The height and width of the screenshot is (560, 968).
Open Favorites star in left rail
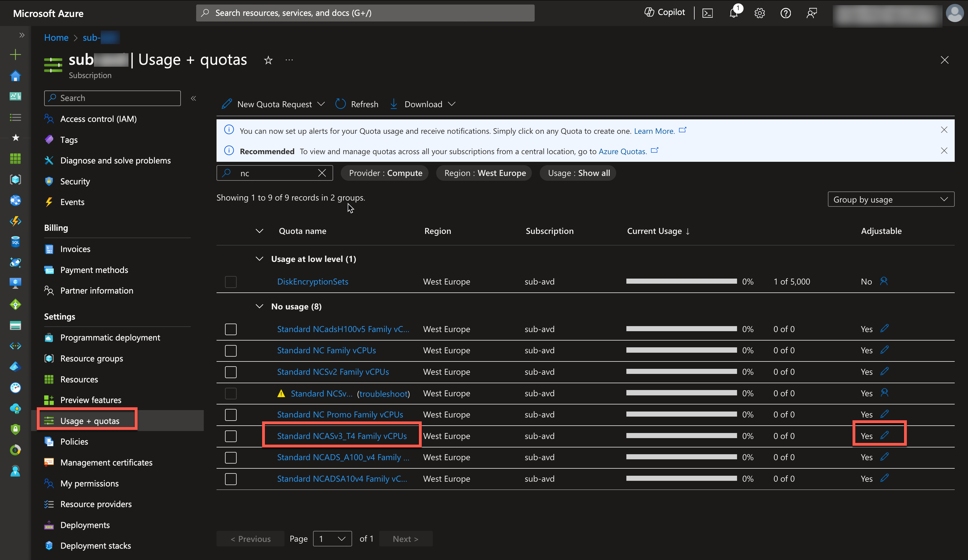[15, 137]
